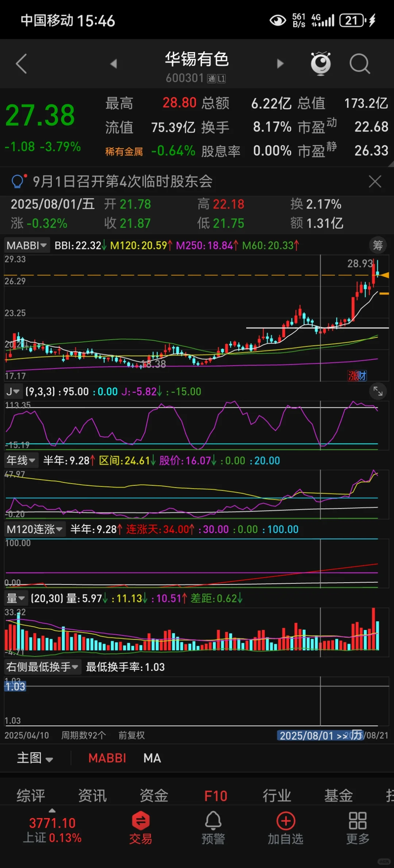Tap 换手 8.17% value

click(x=272, y=127)
